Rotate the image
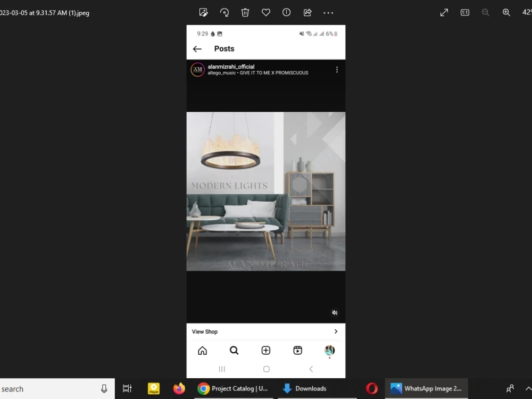This screenshot has width=532, height=399. [x=225, y=13]
